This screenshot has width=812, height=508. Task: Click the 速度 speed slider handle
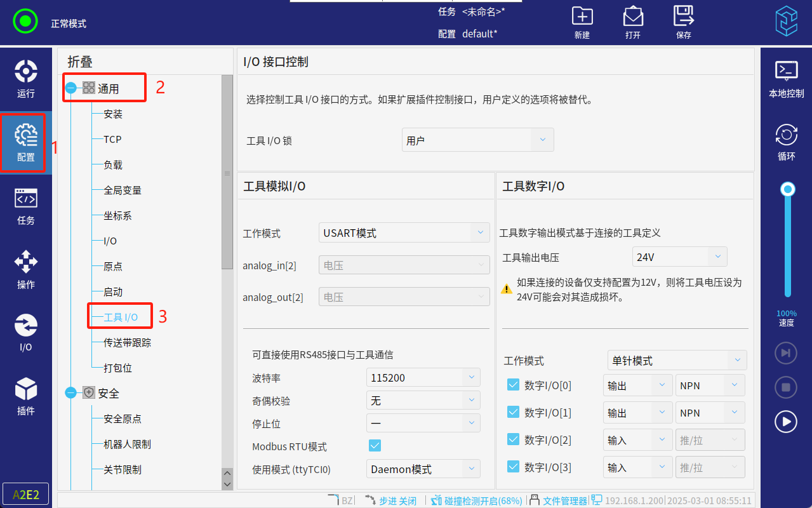click(x=788, y=189)
